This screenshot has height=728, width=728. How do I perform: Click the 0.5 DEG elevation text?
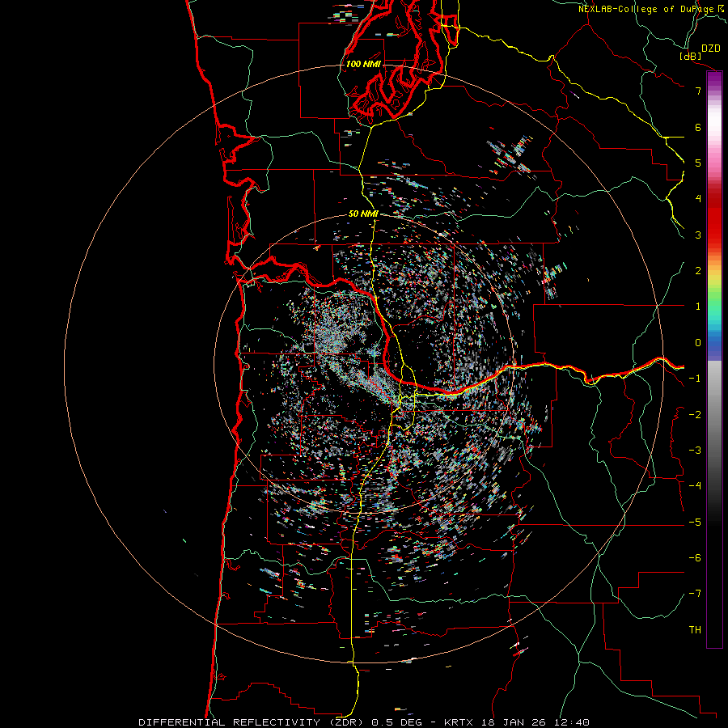(397, 722)
